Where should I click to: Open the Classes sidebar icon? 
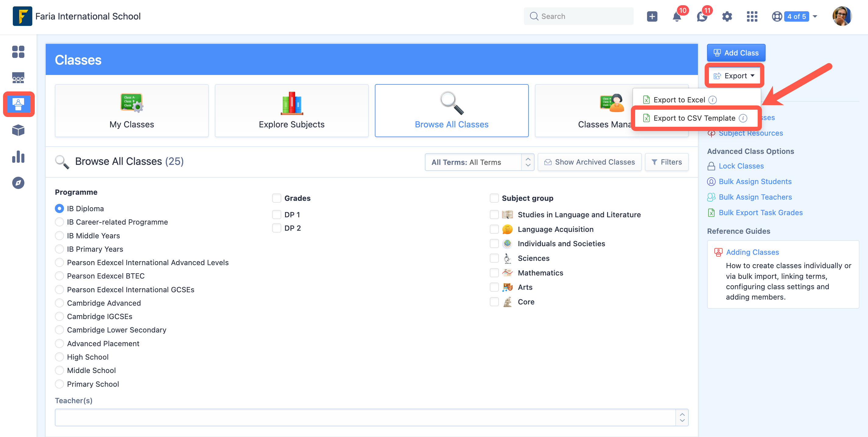coord(19,104)
